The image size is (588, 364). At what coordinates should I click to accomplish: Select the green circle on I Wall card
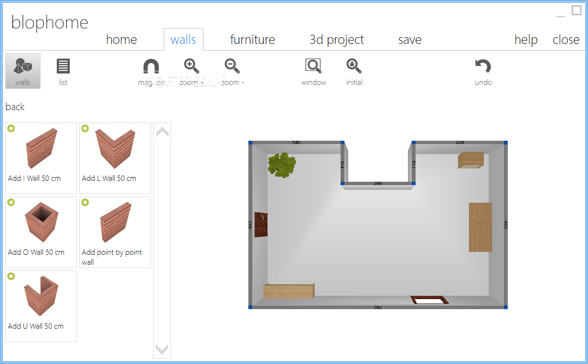[x=11, y=128]
